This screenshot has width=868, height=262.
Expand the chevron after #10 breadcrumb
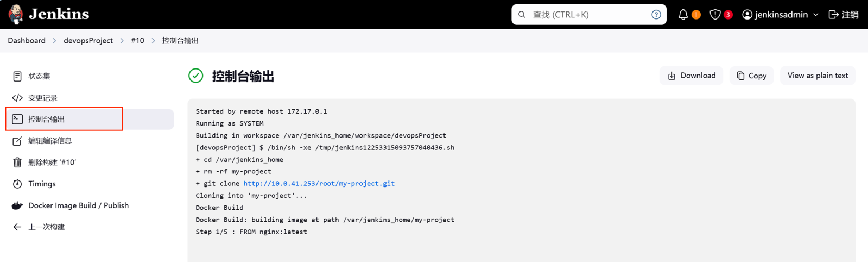coord(153,41)
